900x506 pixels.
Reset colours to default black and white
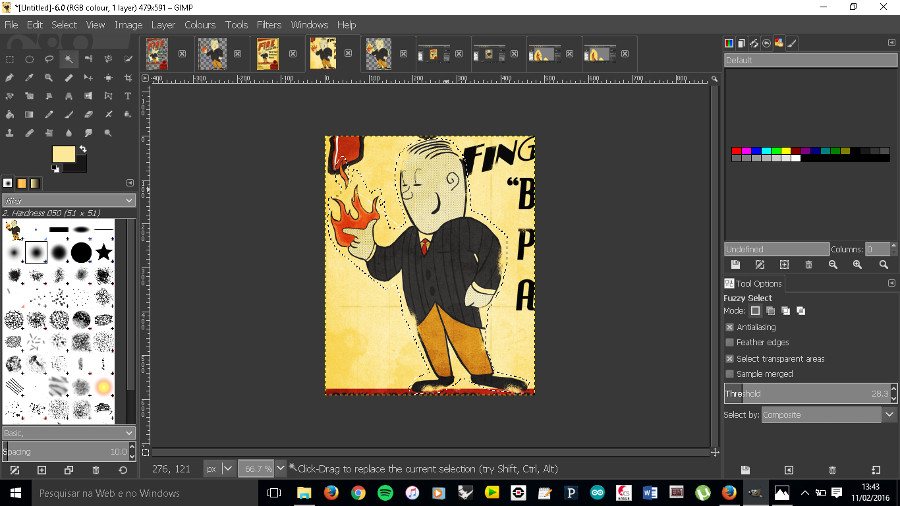click(55, 169)
